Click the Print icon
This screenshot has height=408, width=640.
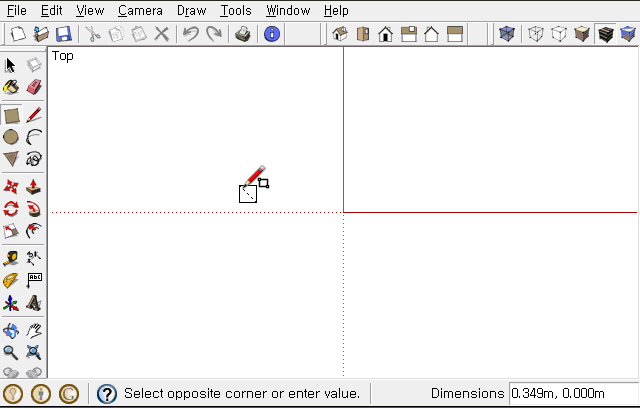pyautogui.click(x=243, y=34)
